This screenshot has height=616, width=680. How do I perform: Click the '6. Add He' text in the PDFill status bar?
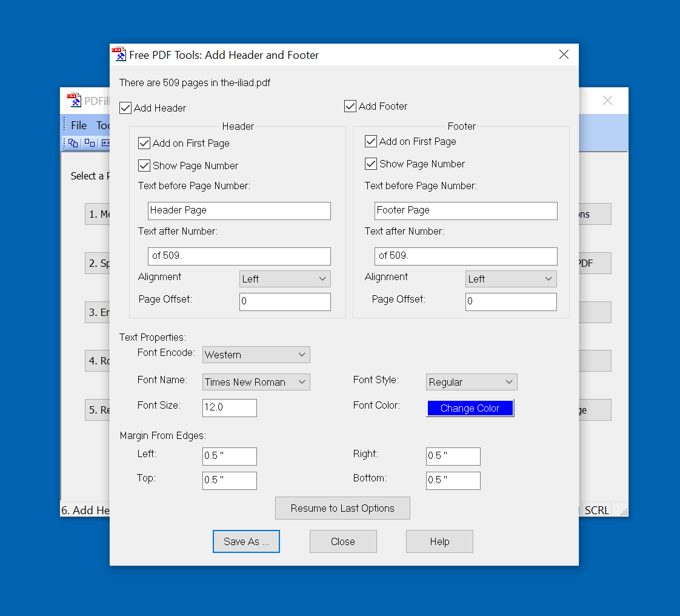[x=85, y=510]
